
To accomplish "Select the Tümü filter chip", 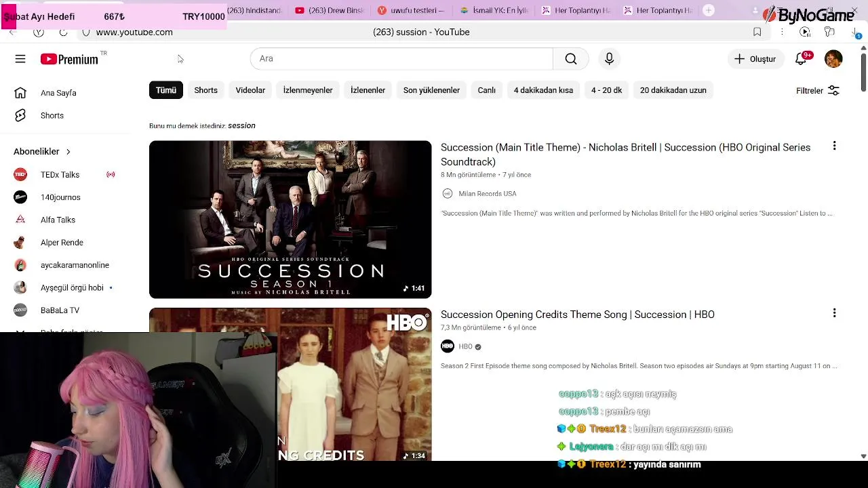I will [166, 90].
